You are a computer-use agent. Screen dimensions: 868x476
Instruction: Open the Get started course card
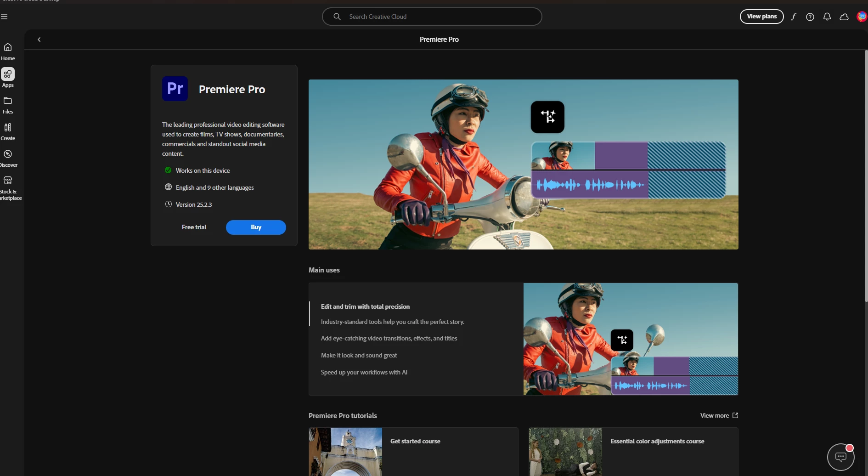pos(413,452)
